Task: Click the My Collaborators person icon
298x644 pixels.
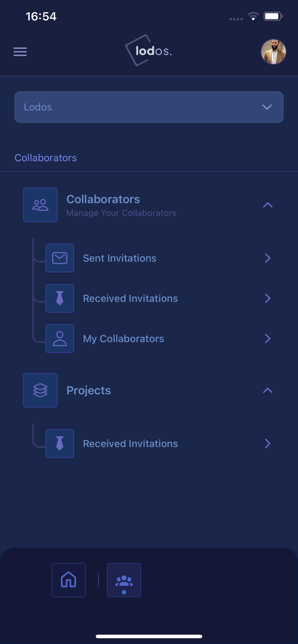Action: point(60,339)
